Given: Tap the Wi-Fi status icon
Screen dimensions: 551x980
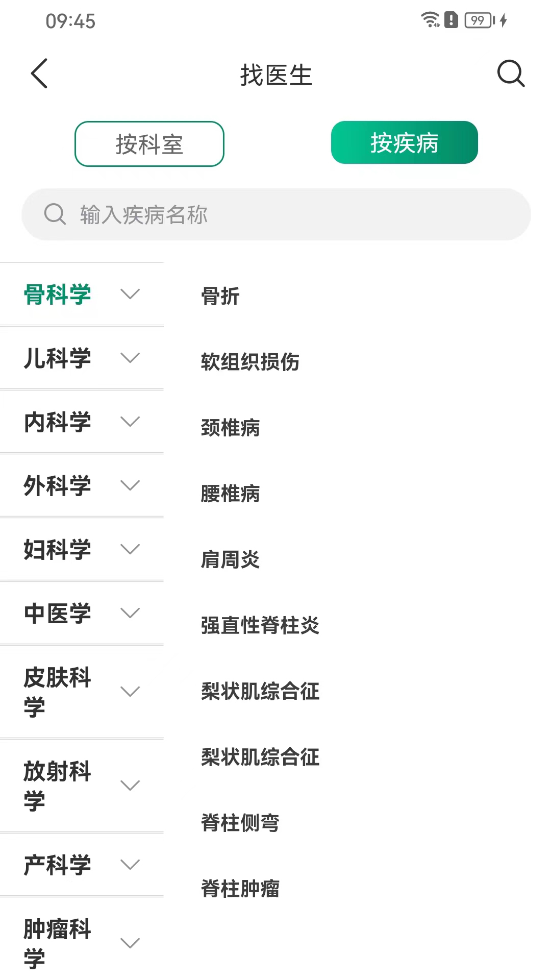Looking at the screenshot, I should click(430, 20).
